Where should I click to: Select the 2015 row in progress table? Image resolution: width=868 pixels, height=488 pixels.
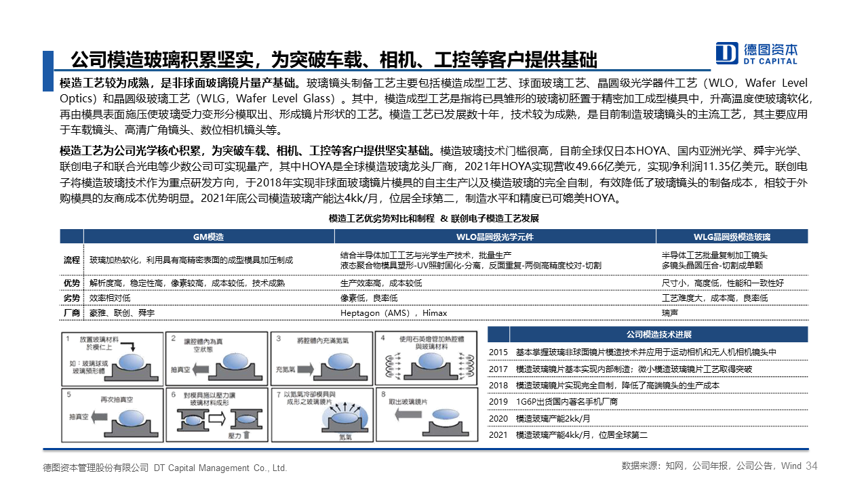click(648, 352)
